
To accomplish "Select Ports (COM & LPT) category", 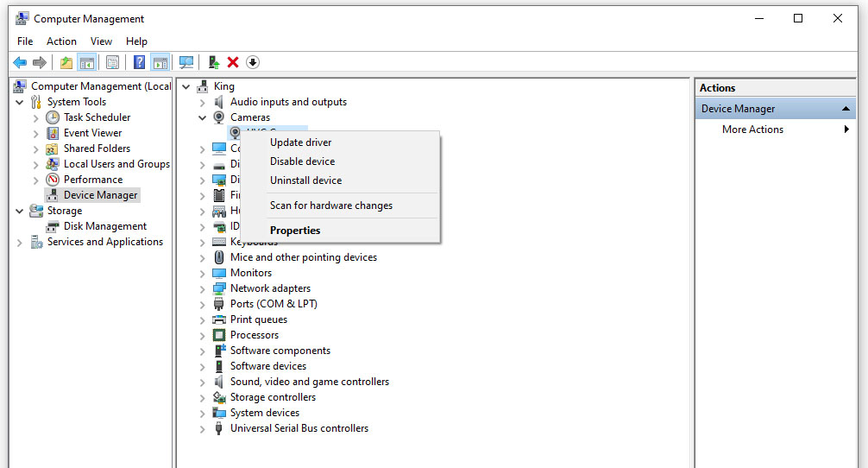I will click(274, 304).
